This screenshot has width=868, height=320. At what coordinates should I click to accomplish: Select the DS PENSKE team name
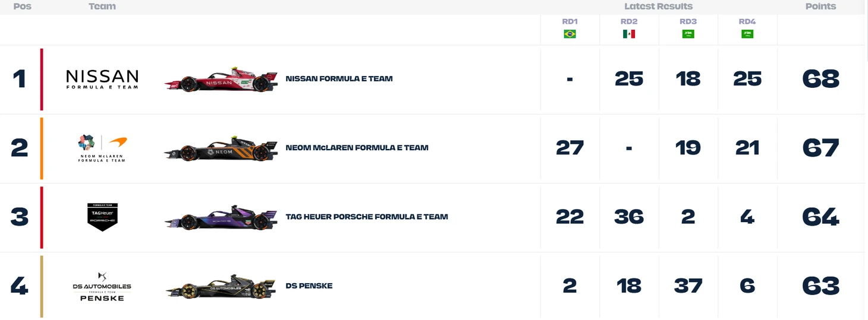click(309, 286)
